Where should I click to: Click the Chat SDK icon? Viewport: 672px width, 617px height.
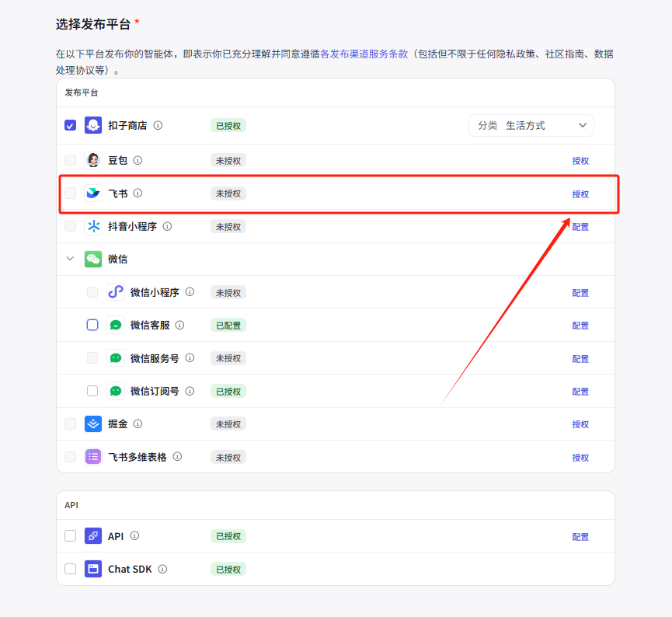point(93,569)
